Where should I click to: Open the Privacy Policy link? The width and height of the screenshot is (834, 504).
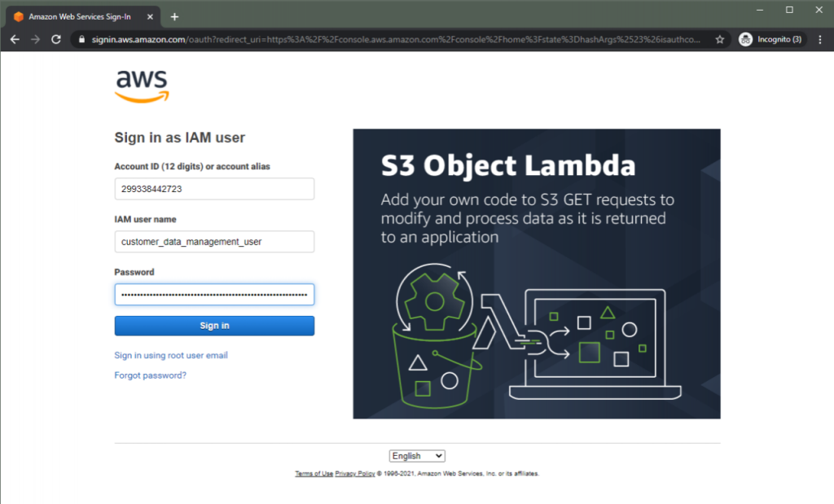[x=353, y=473]
